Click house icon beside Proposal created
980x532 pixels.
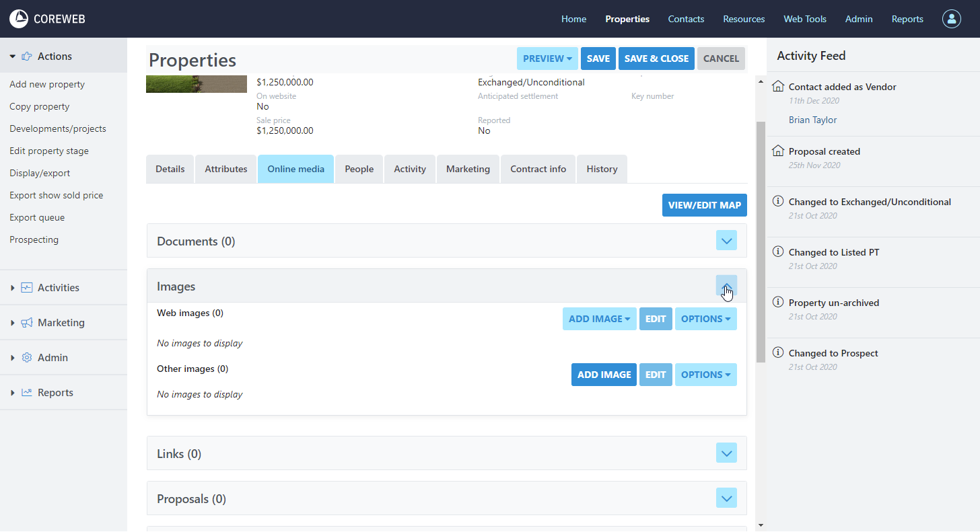tap(778, 151)
